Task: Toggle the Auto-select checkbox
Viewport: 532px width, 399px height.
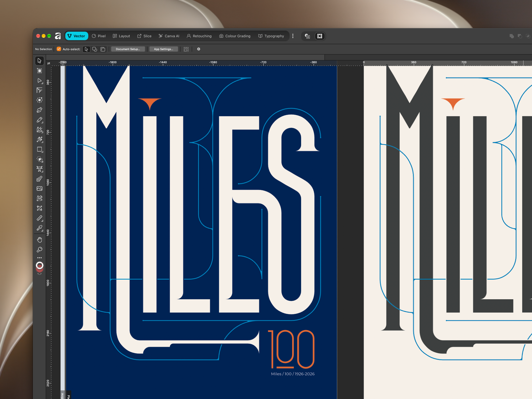Action: tap(59, 49)
